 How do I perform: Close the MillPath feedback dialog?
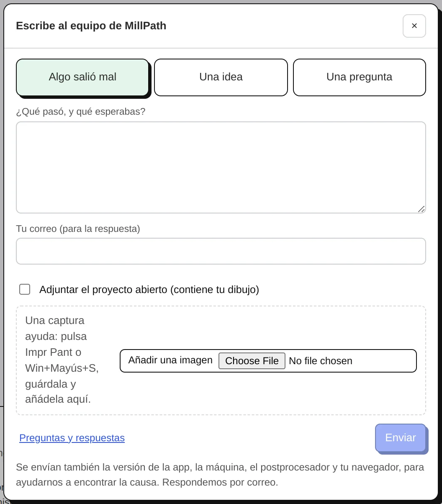click(414, 26)
